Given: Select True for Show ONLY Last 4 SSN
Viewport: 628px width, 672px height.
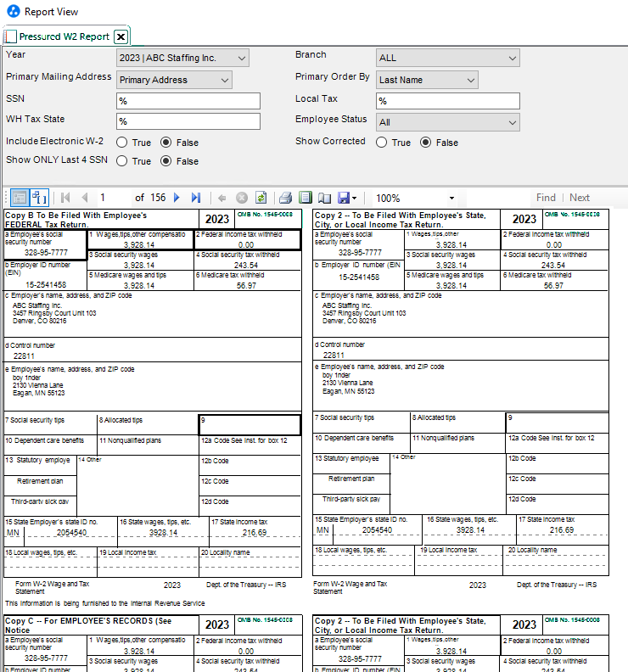Looking at the screenshot, I should pyautogui.click(x=122, y=161).
